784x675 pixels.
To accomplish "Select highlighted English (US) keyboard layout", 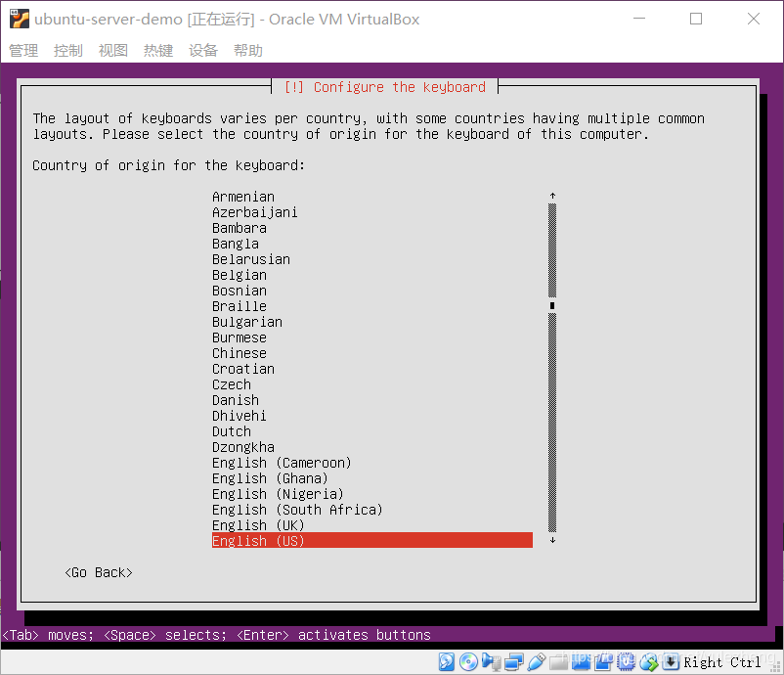I will click(x=372, y=540).
